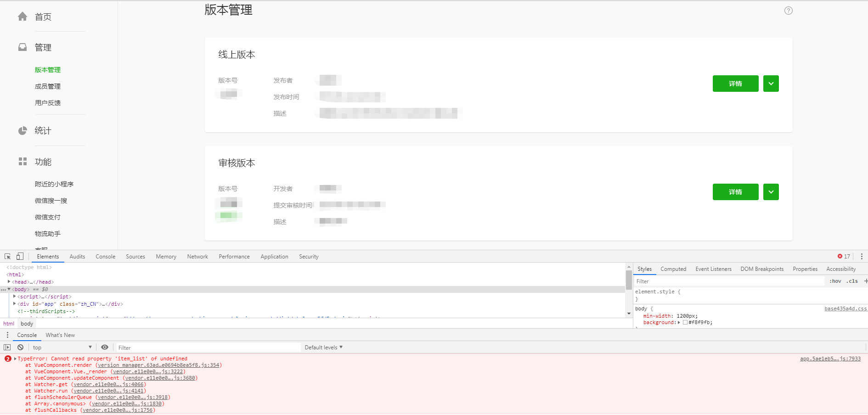The height and width of the screenshot is (415, 868).
Task: Collapse the body element node
Action: point(9,289)
